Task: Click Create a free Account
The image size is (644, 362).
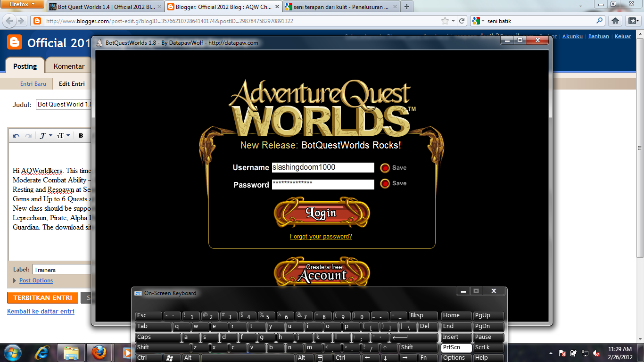Action: 322,272
